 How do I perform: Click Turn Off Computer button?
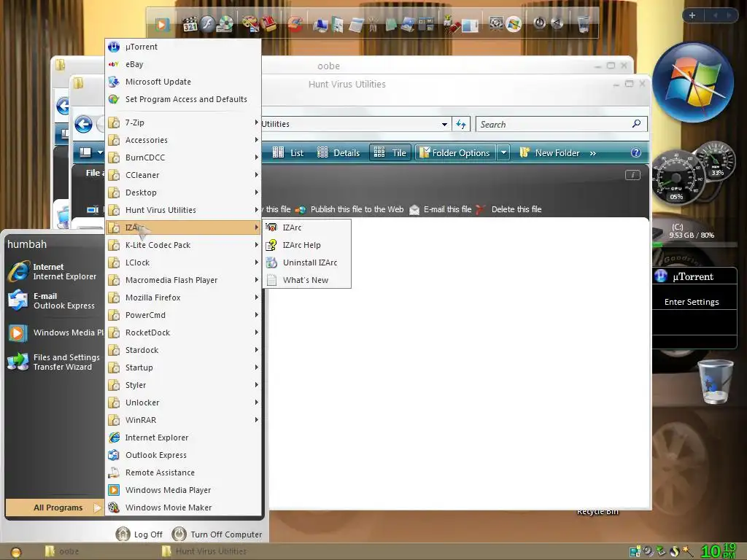(217, 534)
